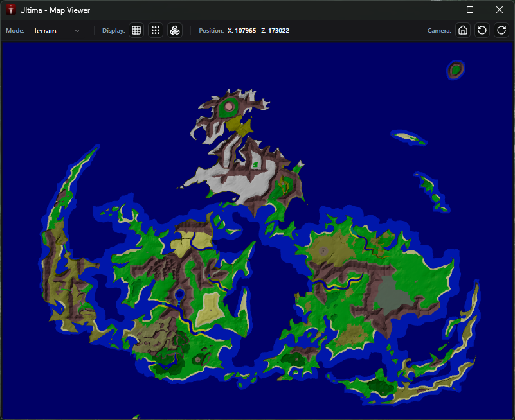Toggle the stacked cubes display icon

click(175, 31)
